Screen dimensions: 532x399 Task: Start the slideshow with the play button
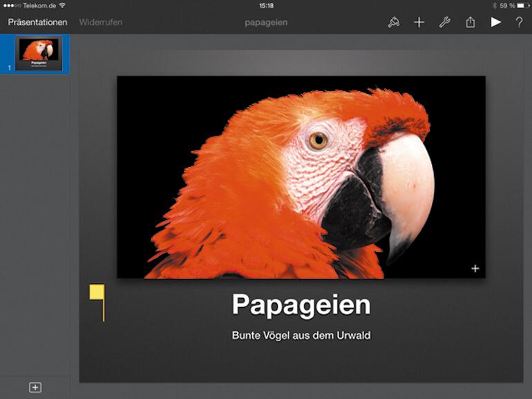click(495, 22)
